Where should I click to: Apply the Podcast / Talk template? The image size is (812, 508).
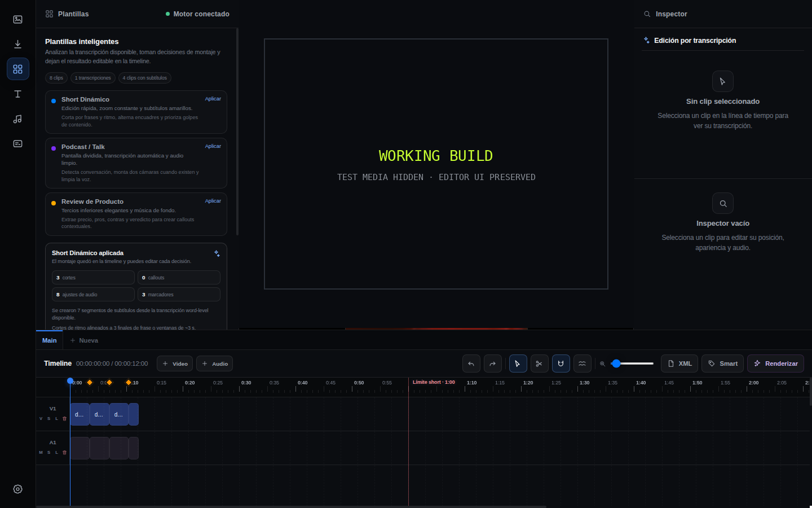[x=213, y=146]
